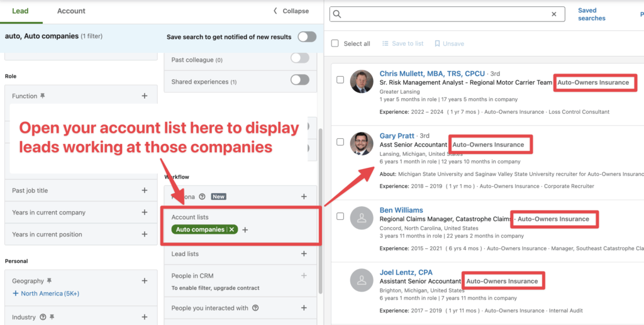Focus the lead search input field

click(447, 14)
